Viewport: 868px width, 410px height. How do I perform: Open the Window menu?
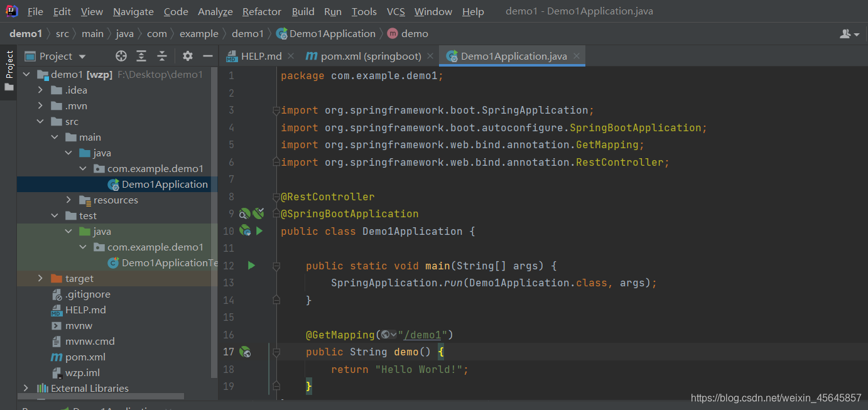433,11
